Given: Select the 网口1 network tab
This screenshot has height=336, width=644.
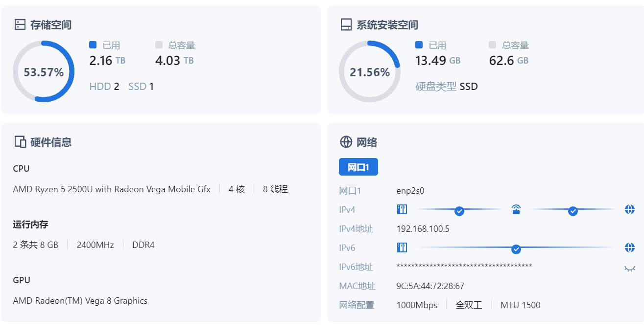Looking at the screenshot, I should point(358,167).
